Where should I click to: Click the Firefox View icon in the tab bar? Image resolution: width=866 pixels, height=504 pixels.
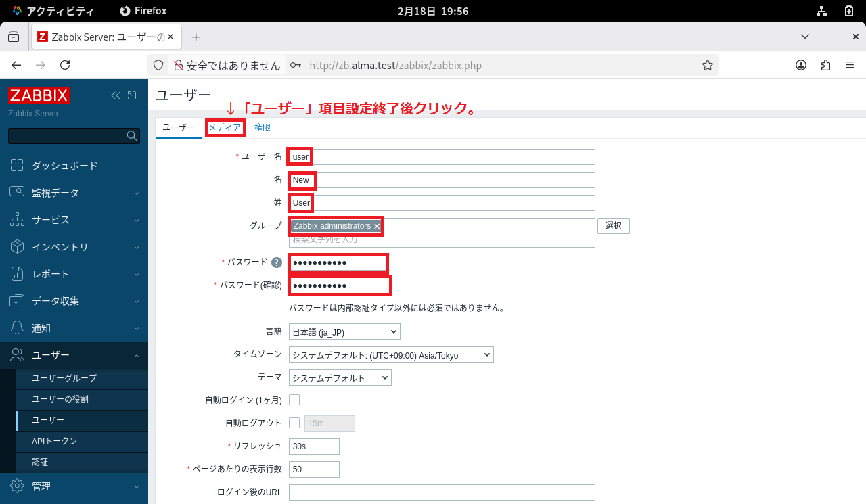point(14,37)
